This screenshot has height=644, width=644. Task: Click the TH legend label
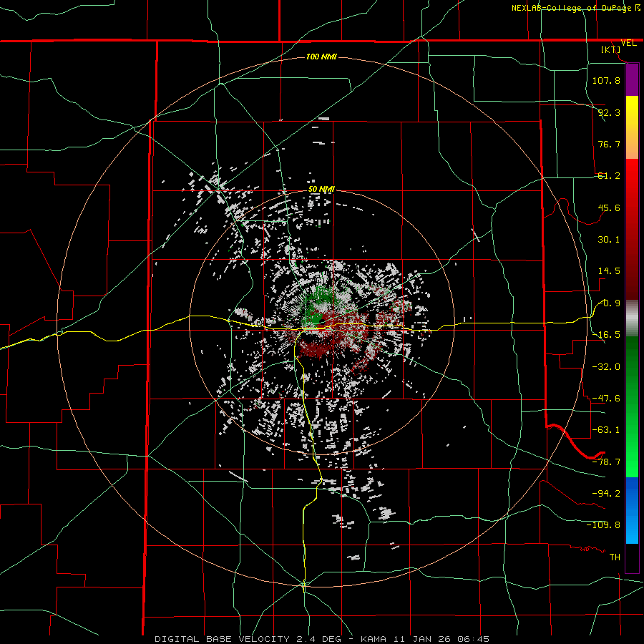[x=615, y=557]
